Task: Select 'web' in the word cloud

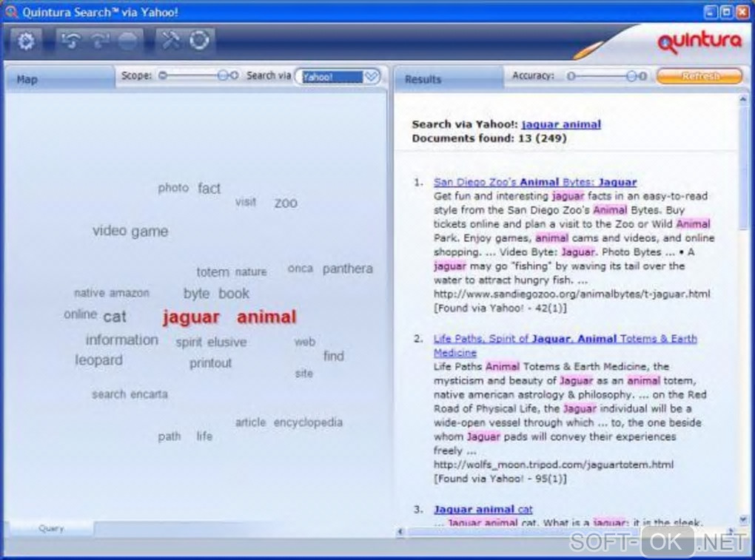Action: coord(305,342)
